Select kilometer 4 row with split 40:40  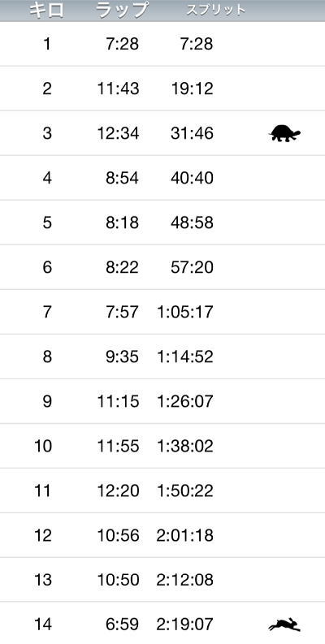[162, 178]
